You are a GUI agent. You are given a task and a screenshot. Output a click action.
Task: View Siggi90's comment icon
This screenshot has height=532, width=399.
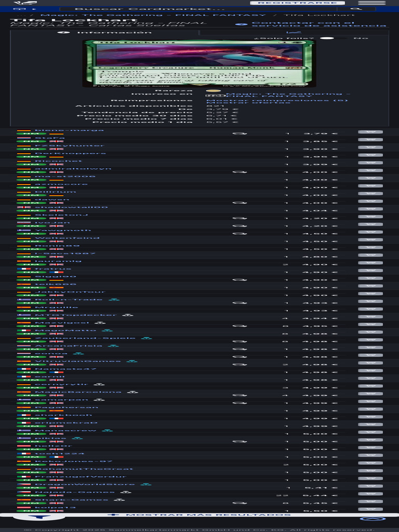coord(240,280)
